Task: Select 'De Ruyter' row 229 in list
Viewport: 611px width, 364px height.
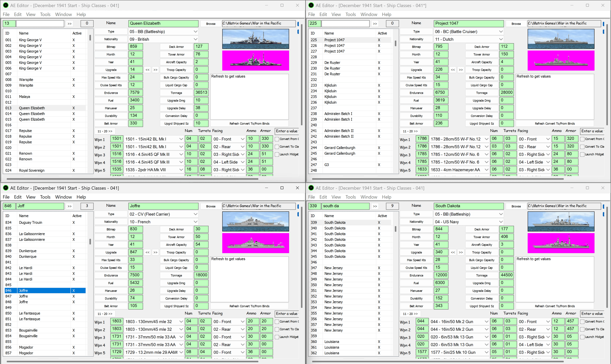Action: (x=350, y=63)
